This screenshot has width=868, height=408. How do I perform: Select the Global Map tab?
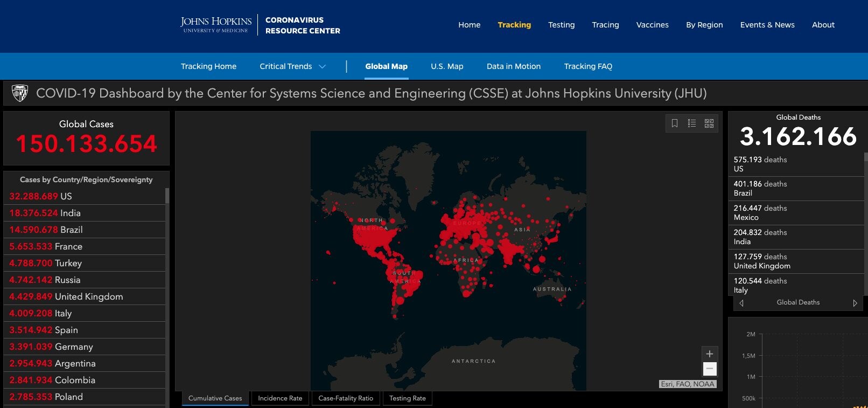(386, 66)
